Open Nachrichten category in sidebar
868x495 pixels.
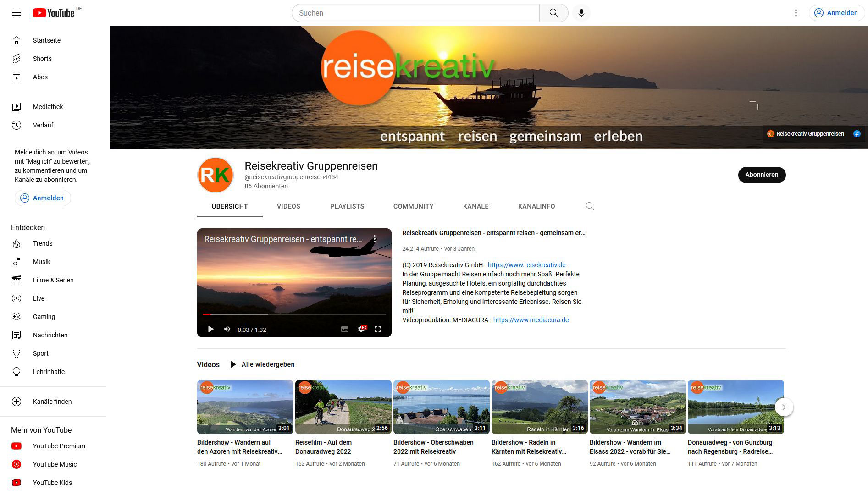point(53,335)
